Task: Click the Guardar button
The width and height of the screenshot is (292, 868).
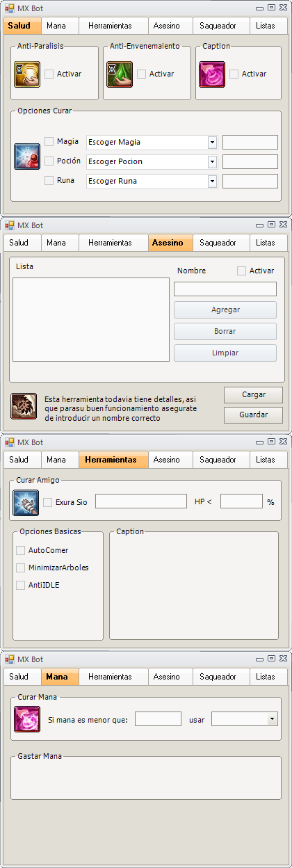Action: (x=253, y=415)
